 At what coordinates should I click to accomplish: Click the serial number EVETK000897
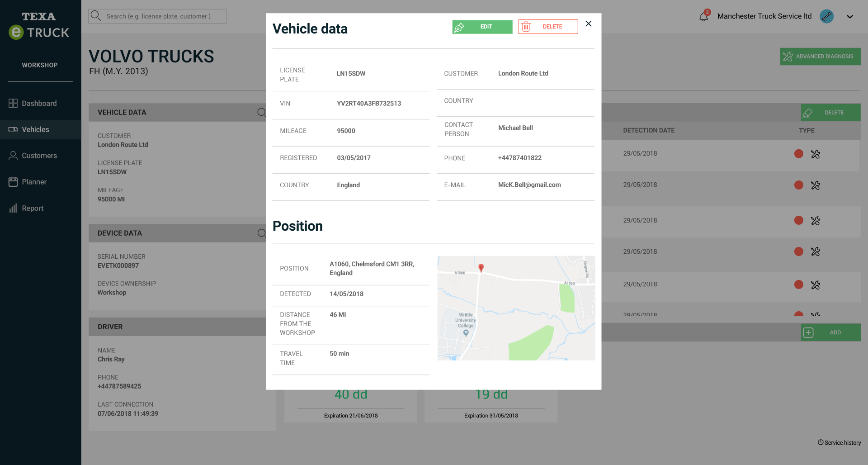pos(118,266)
